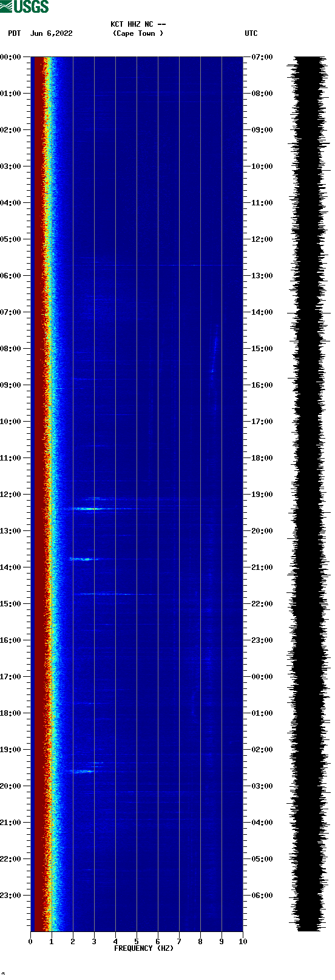Click the 04:00 PDT time label
The image size is (335, 980).
click(11, 203)
